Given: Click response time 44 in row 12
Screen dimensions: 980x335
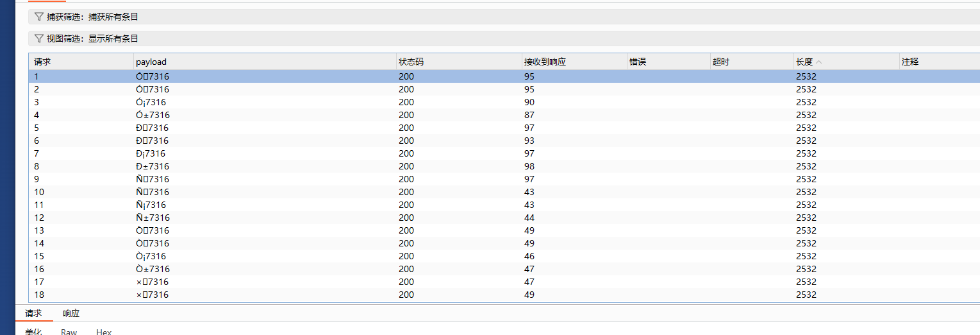Looking at the screenshot, I should pyautogui.click(x=529, y=218).
